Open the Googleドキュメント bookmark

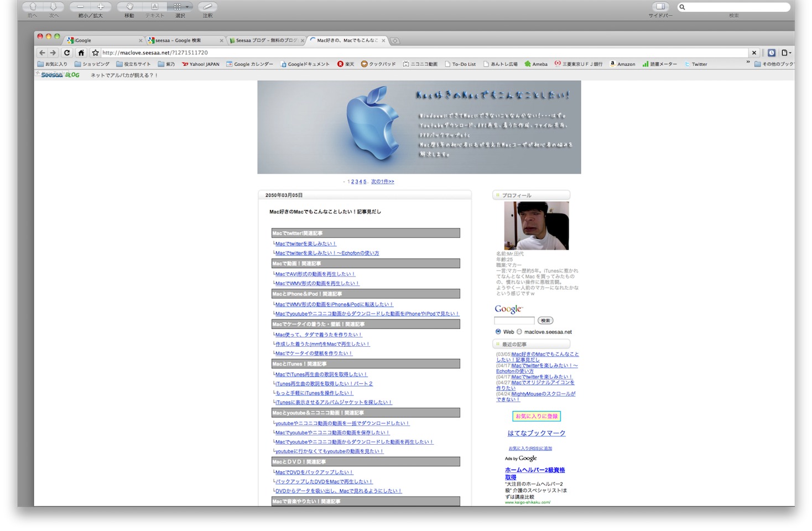(x=305, y=64)
